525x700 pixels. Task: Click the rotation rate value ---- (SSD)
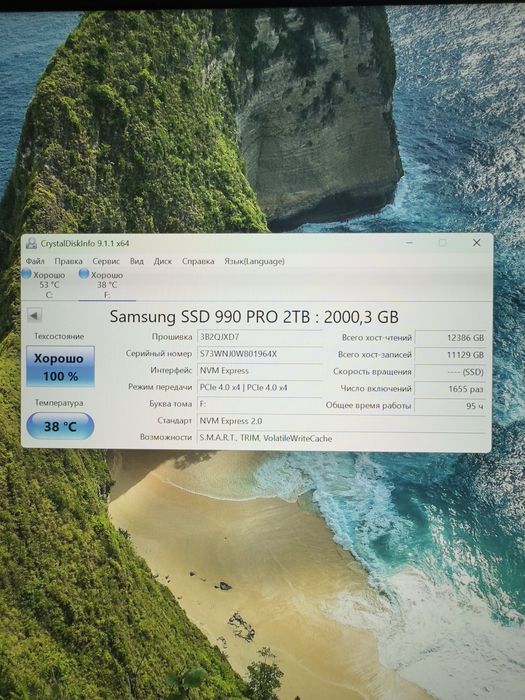click(x=451, y=372)
